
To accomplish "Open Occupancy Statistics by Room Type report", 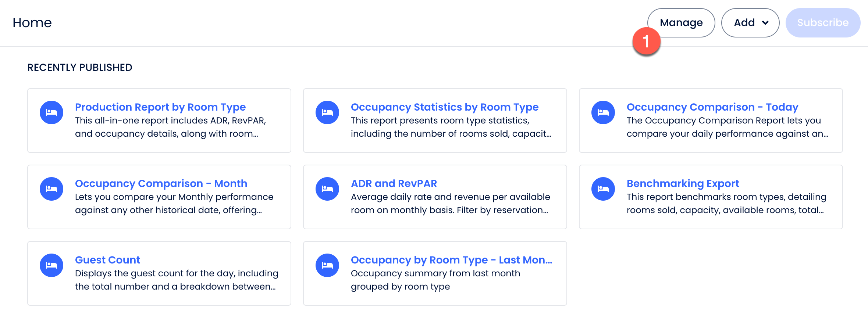I will click(x=445, y=107).
